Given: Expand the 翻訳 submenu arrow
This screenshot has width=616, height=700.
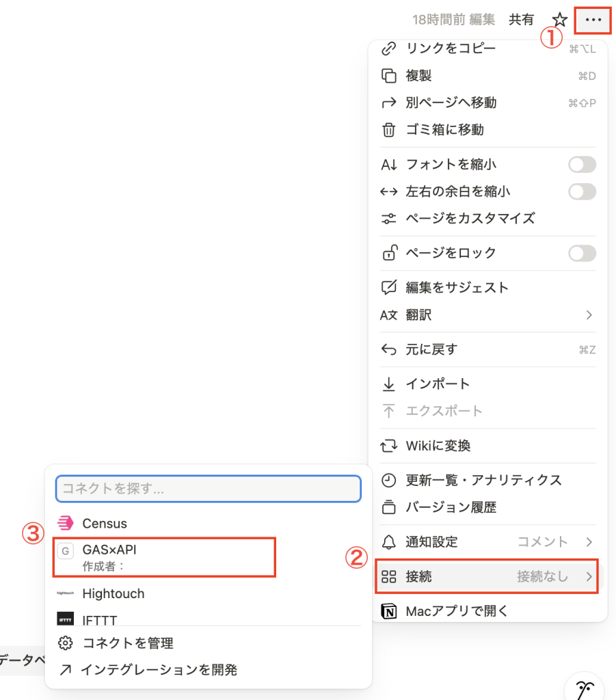Looking at the screenshot, I should point(589,315).
